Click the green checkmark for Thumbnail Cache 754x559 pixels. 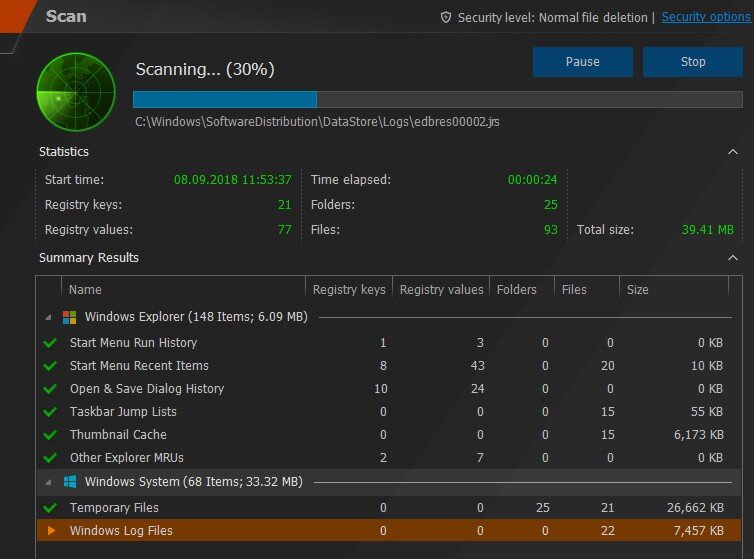pos(50,435)
